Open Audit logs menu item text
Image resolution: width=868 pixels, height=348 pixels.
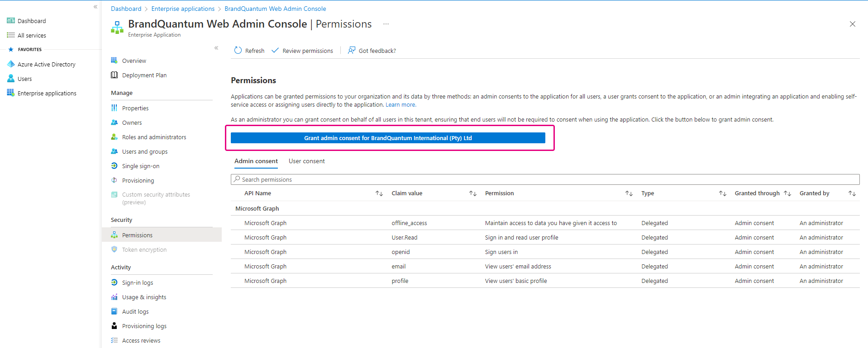(x=135, y=311)
